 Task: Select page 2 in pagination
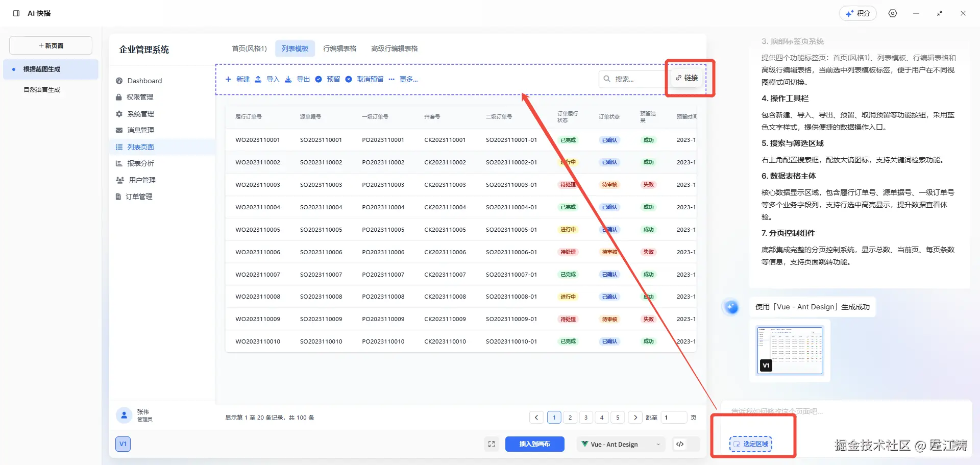tap(570, 418)
